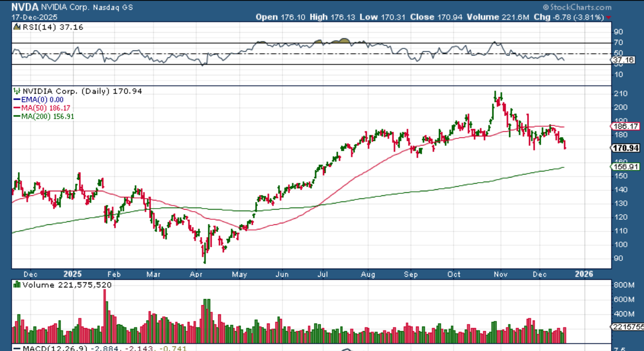Click the Apr month axis label

point(196,274)
